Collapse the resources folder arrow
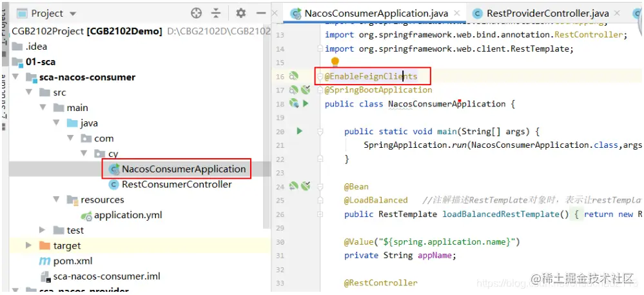The width and height of the screenshot is (644, 295). click(57, 199)
